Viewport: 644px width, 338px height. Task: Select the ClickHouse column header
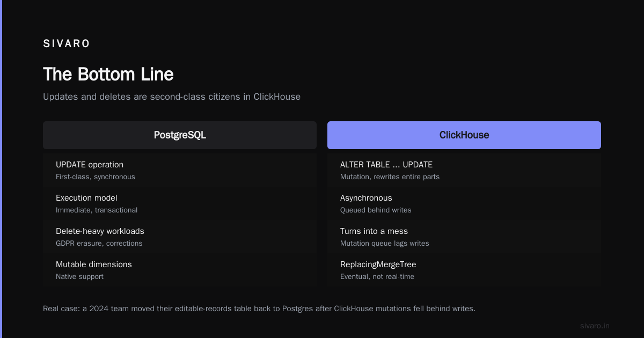pos(464,135)
